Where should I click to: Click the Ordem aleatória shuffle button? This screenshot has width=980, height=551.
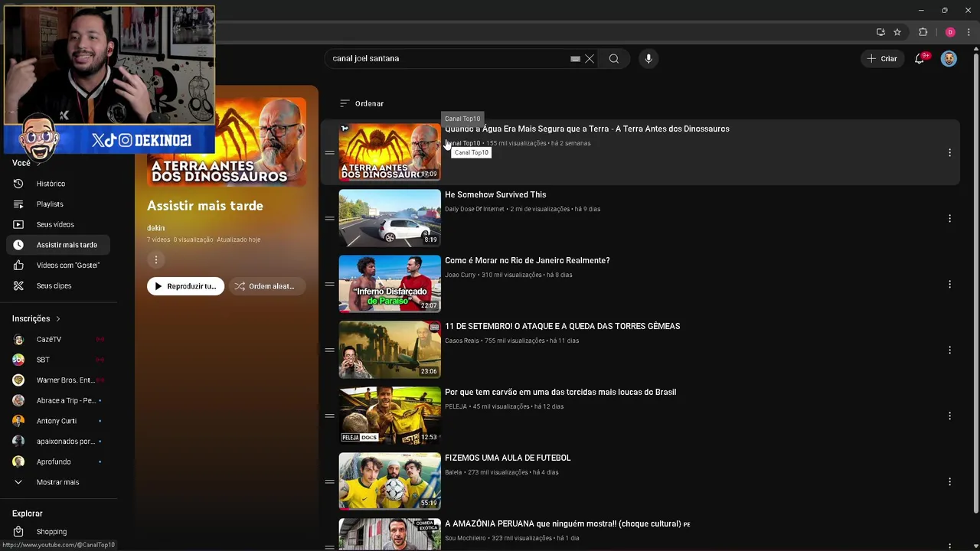pyautogui.click(x=266, y=286)
